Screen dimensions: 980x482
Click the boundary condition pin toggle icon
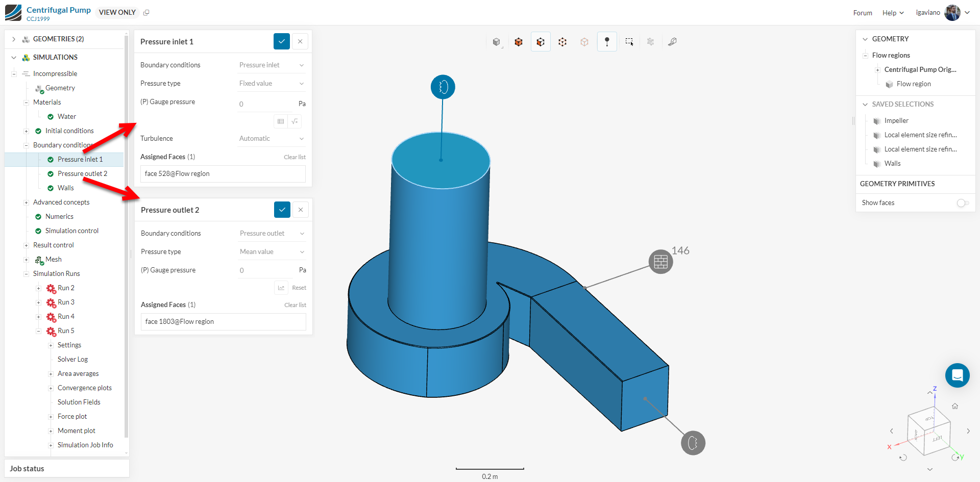[x=607, y=42]
